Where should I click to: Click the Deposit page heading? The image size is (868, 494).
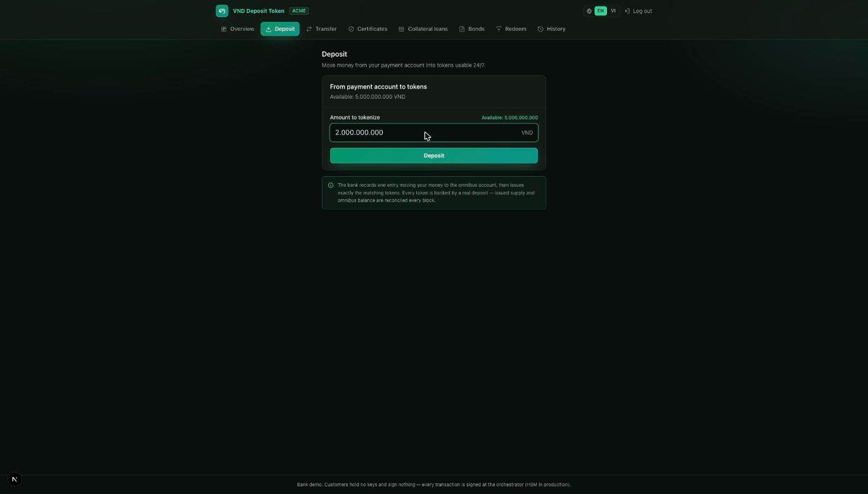(334, 54)
